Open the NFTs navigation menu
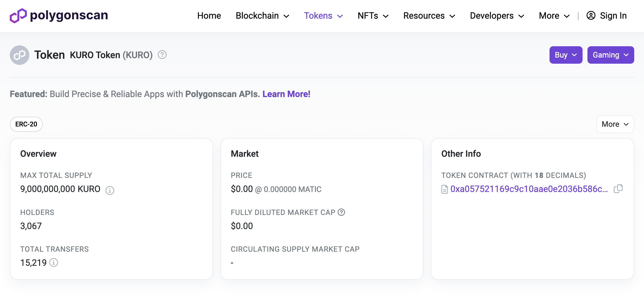 tap(373, 16)
